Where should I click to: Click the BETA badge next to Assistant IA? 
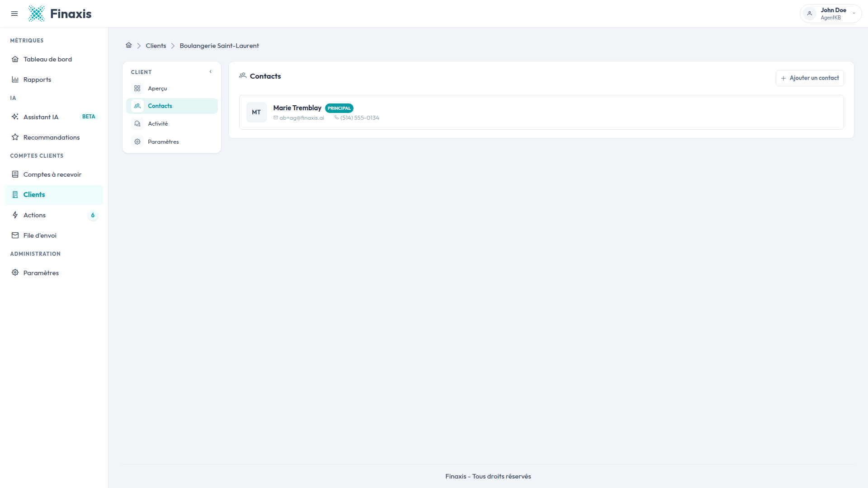[89, 117]
